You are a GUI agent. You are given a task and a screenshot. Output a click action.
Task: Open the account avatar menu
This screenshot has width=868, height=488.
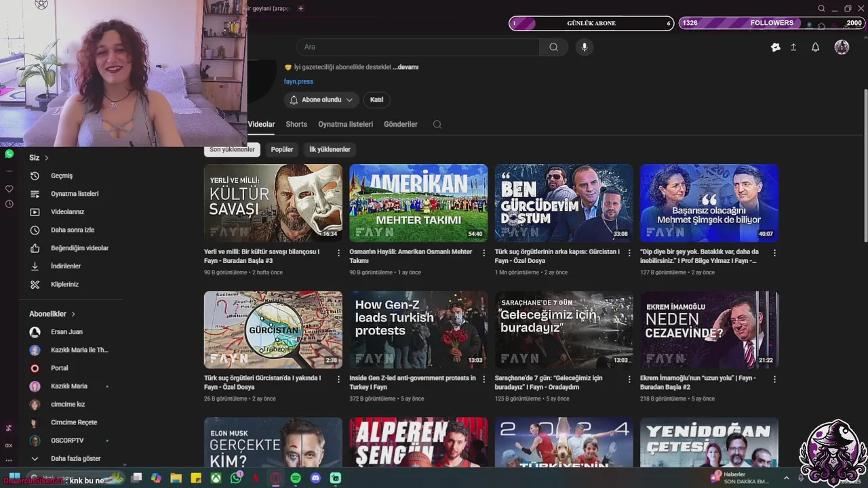click(x=842, y=47)
